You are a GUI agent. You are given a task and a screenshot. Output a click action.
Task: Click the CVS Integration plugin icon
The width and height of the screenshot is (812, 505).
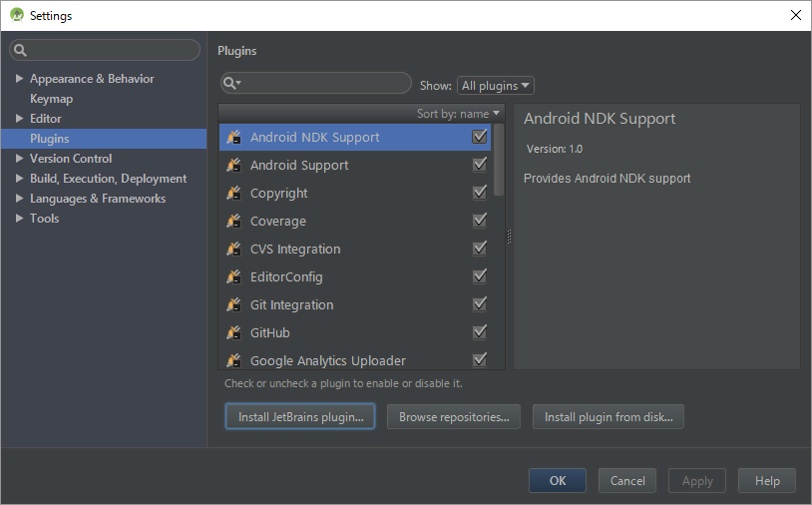click(234, 250)
